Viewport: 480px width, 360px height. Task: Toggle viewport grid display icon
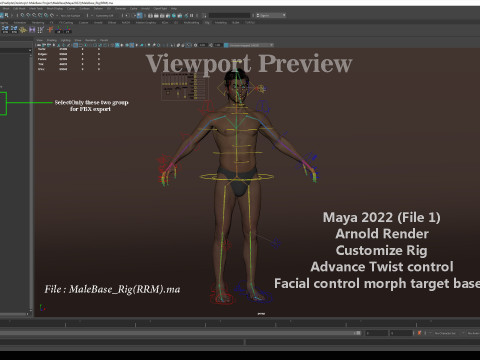tap(75, 45)
